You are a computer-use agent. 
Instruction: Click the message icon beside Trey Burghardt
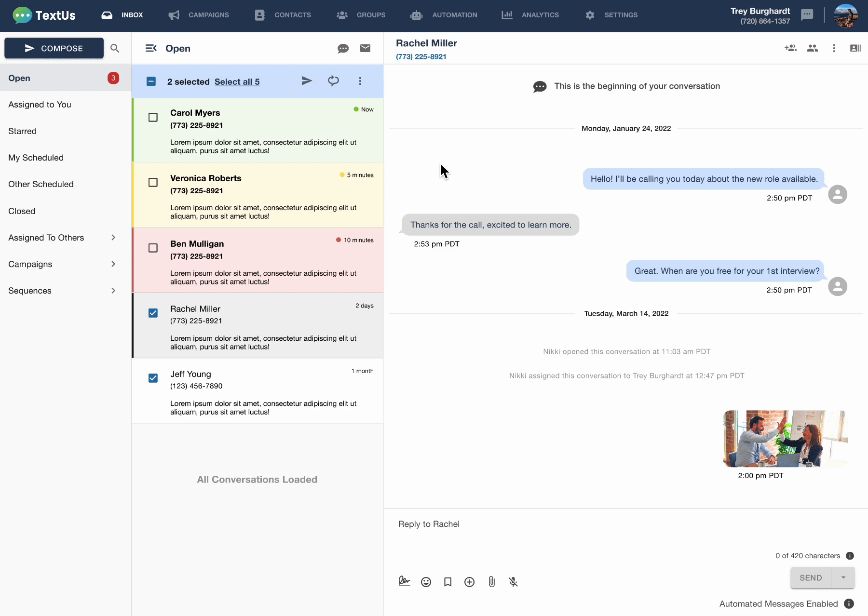807,15
